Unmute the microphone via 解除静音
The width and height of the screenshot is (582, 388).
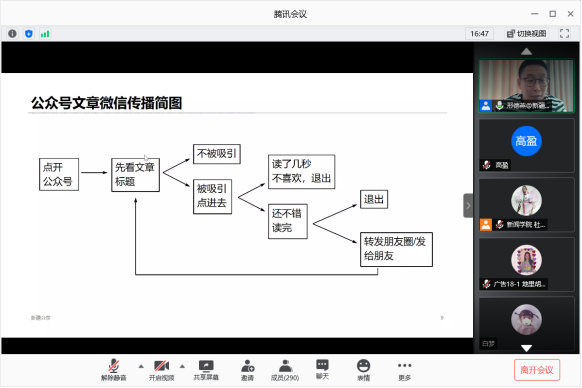[x=114, y=370]
